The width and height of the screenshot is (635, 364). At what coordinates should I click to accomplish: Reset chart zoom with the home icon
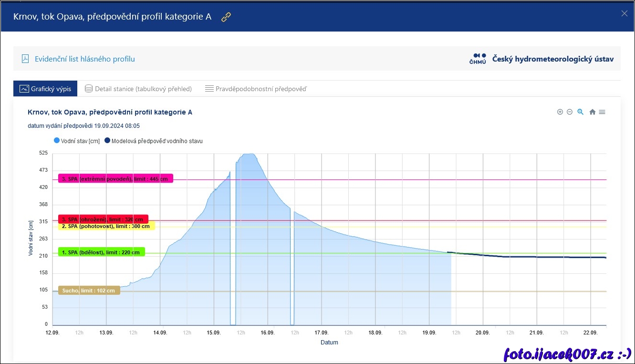[x=593, y=112]
